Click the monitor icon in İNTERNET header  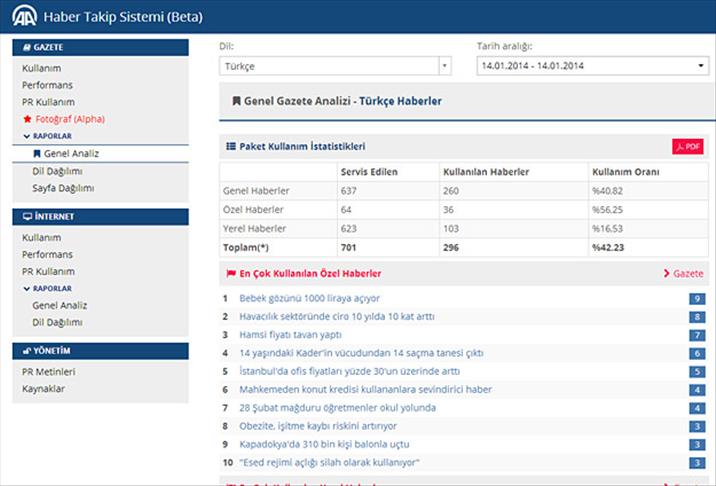[27, 216]
